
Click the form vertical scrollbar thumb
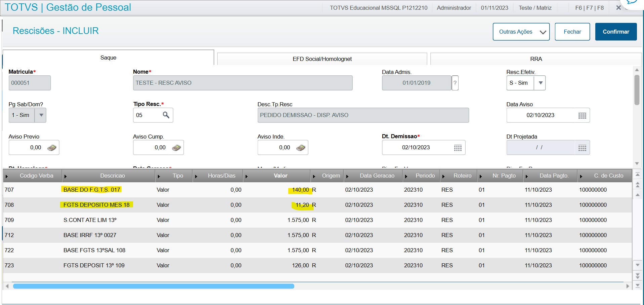[x=637, y=90]
